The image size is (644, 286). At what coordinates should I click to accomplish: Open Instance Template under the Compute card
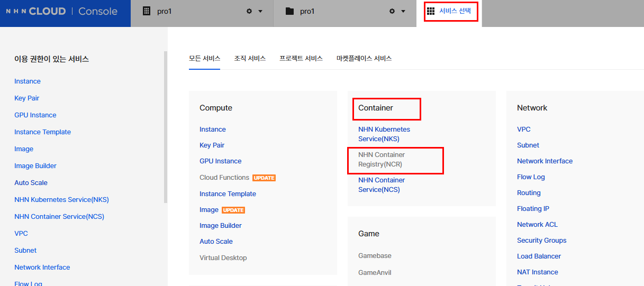coord(228,194)
